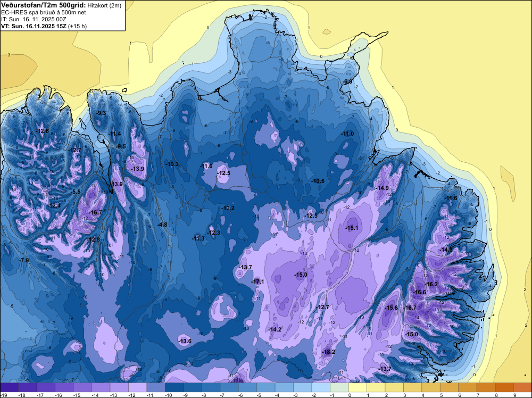Pick legend swatch between -12 and -11

tap(137, 387)
